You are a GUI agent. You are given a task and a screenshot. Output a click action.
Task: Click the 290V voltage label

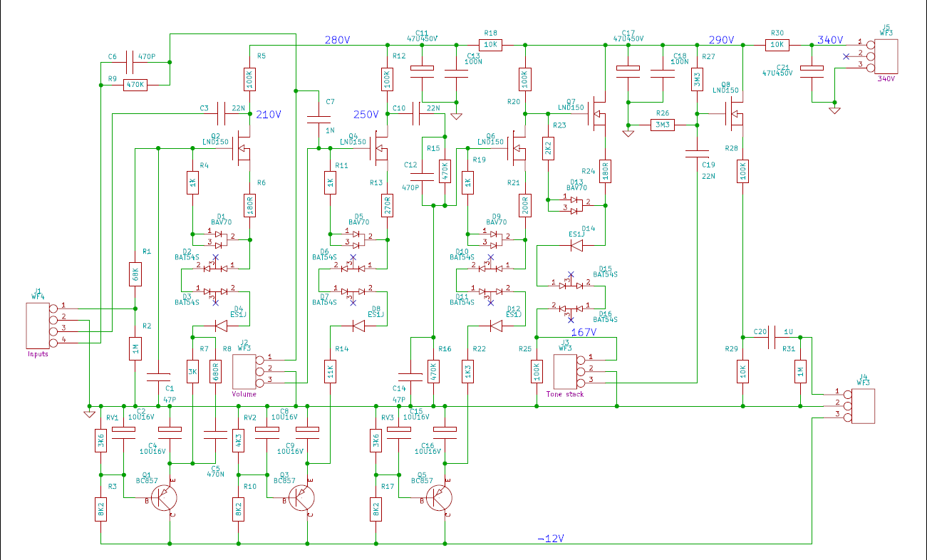[x=722, y=40]
